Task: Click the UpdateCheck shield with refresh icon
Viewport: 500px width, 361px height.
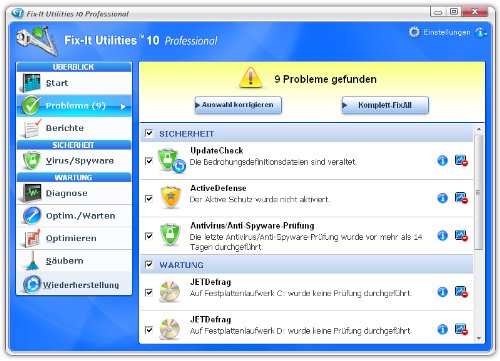Action: tap(171, 161)
